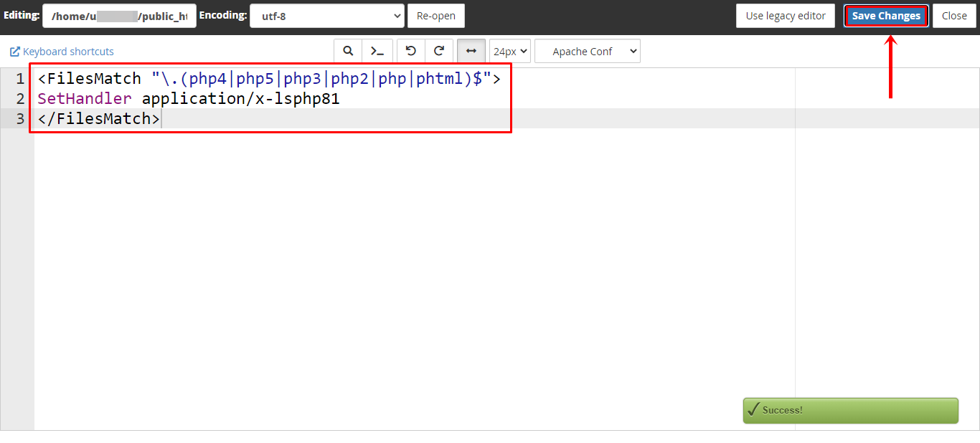
Task: Open the Keyboard shortcuts link
Action: coord(68,51)
